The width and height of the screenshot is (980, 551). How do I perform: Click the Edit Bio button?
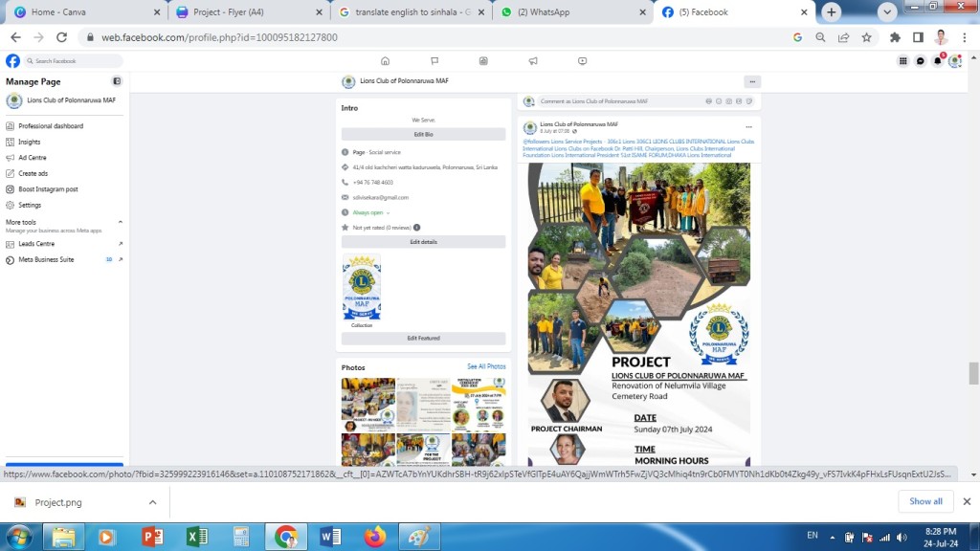click(423, 134)
